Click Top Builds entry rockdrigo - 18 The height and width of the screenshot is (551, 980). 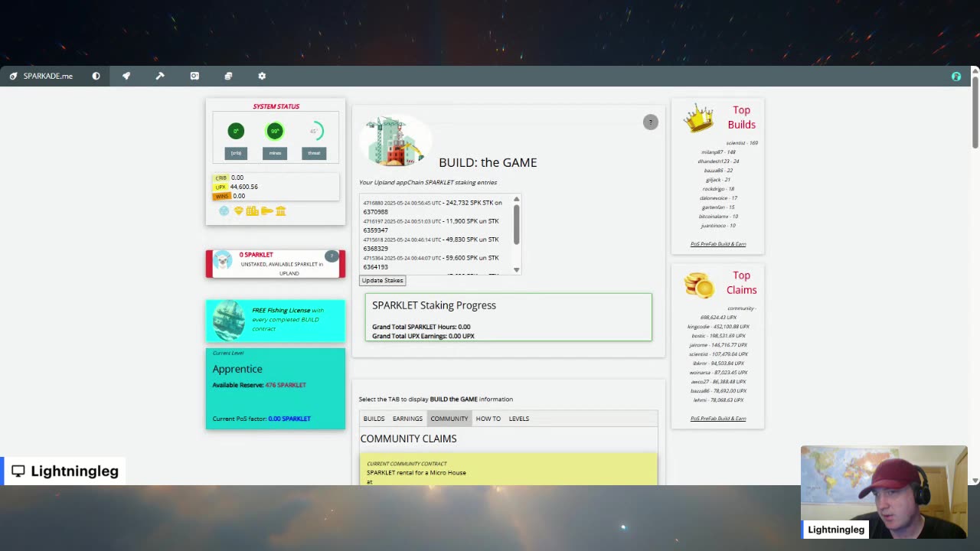click(718, 189)
